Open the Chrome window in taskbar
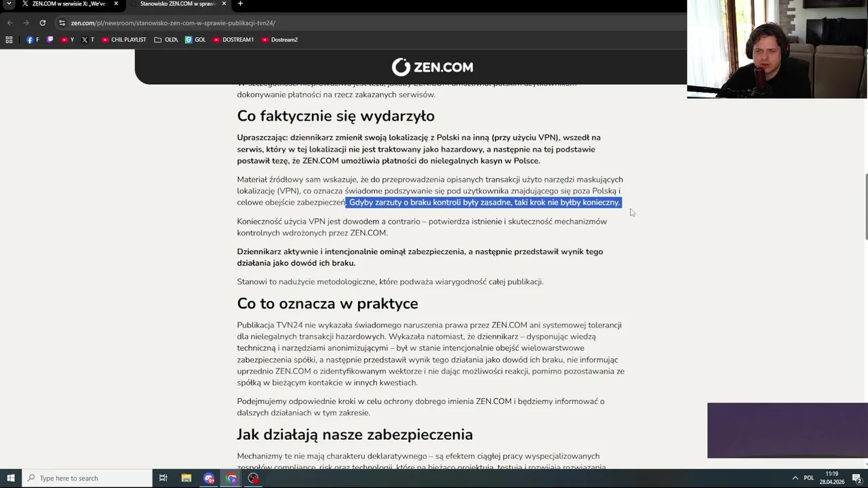This screenshot has height=488, width=868. coord(231,479)
